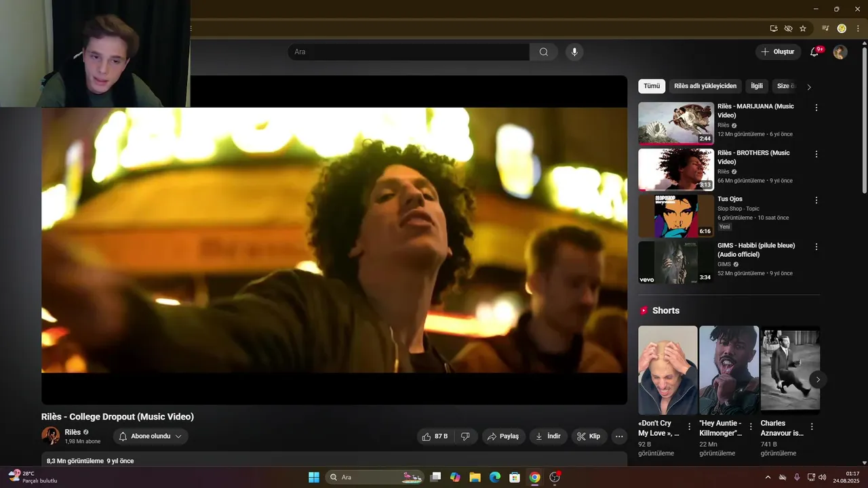This screenshot has height=488, width=868.
Task: Click the "8,3 Mn görüntüleme 9 yıl önce" description text
Action: click(90, 461)
